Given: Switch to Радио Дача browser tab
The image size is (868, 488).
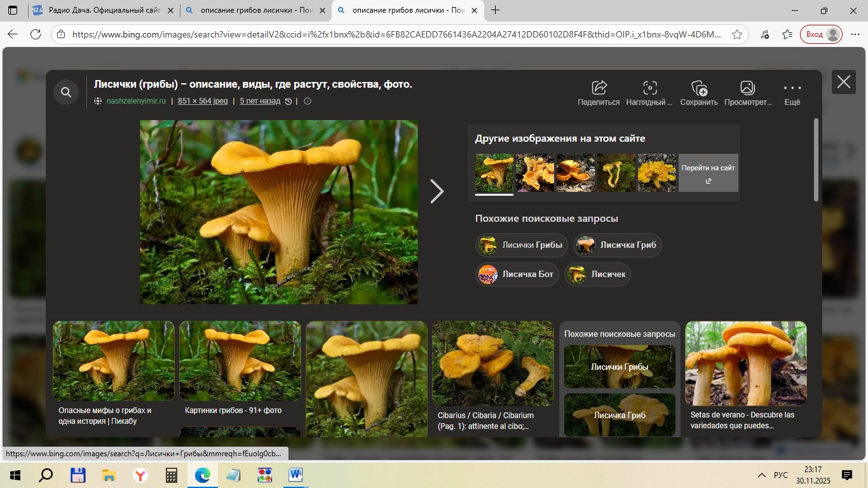Looking at the screenshot, I should point(102,11).
